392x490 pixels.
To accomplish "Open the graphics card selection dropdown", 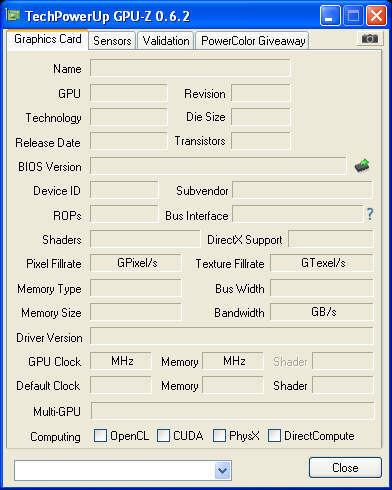I will (x=222, y=470).
